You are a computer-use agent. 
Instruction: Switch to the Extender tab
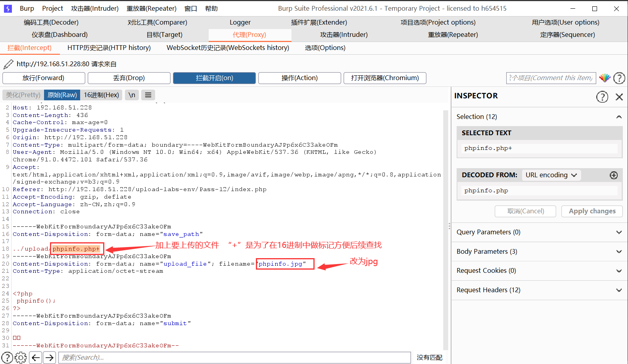click(319, 22)
